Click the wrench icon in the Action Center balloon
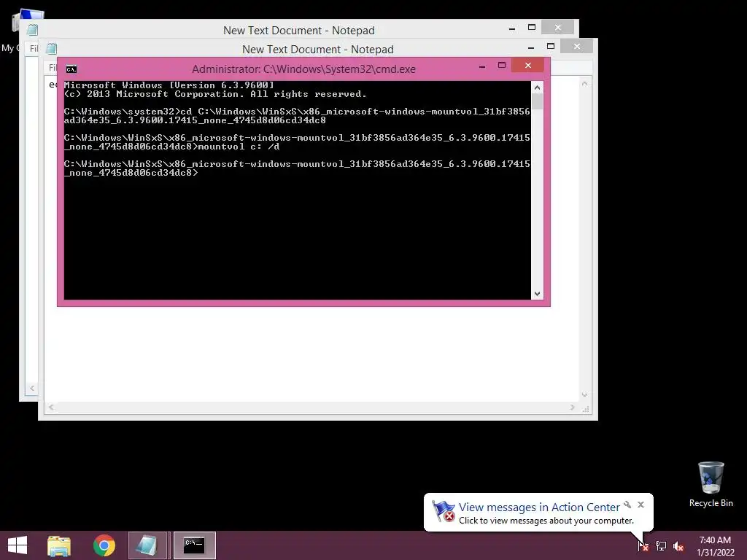Screen dimensions: 747x560 627,505
